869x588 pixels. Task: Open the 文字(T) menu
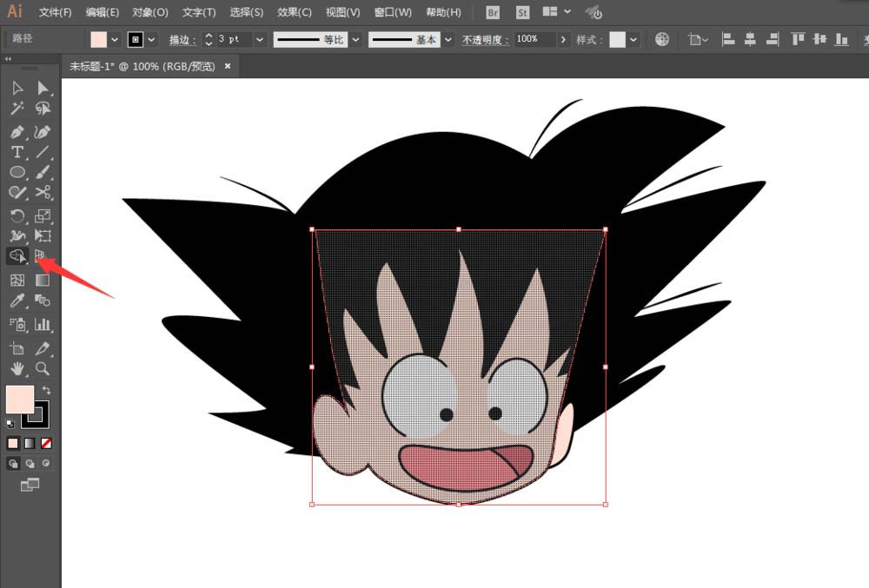pos(199,12)
